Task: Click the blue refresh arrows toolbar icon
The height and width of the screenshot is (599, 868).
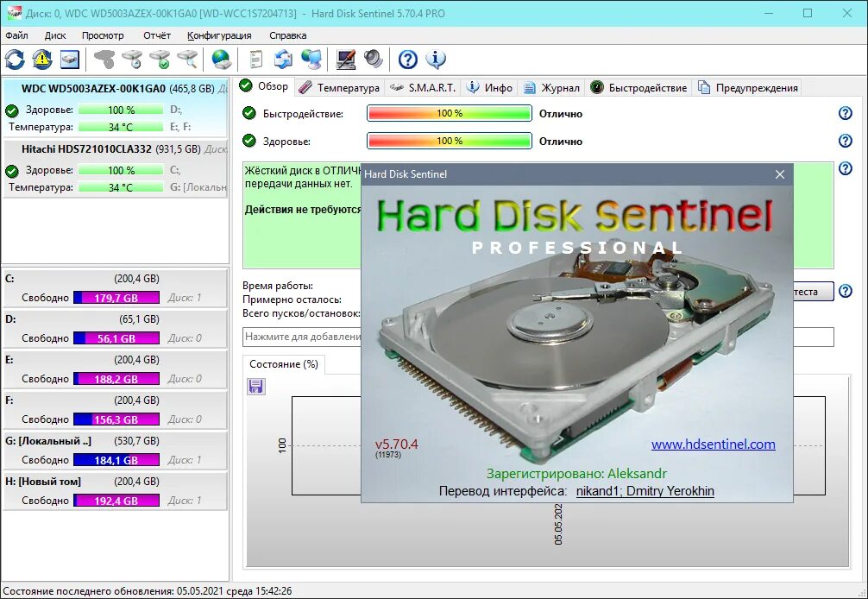Action: [15, 60]
